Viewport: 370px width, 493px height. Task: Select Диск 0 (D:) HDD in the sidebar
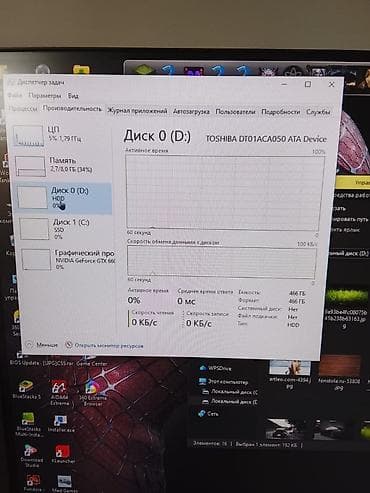click(64, 198)
